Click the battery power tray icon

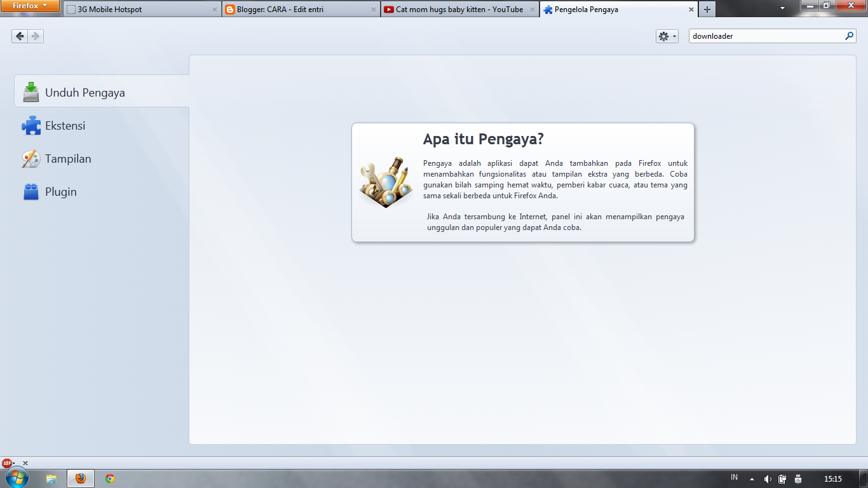click(783, 479)
